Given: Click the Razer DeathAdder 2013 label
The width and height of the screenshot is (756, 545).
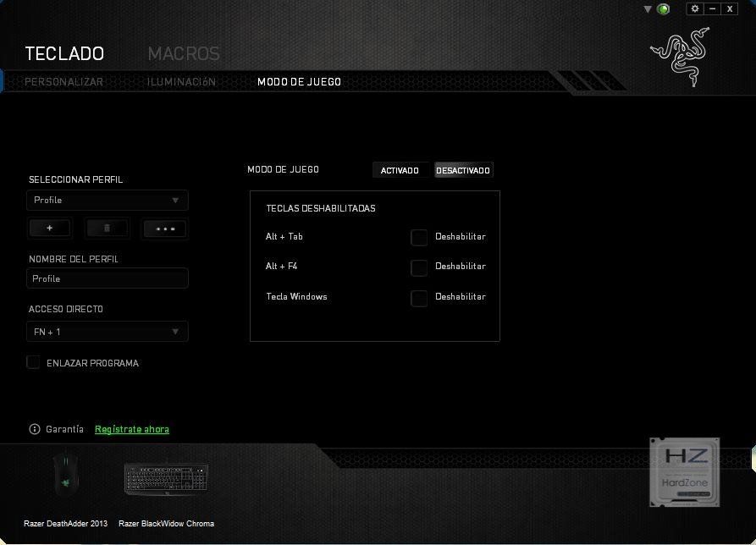Looking at the screenshot, I should click(65, 523).
